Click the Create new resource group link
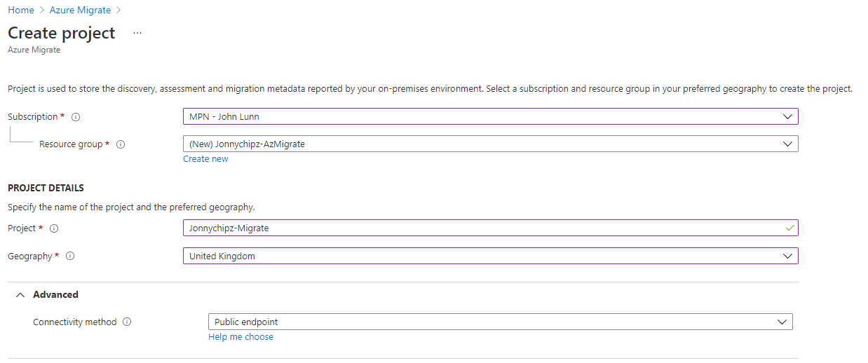 205,159
